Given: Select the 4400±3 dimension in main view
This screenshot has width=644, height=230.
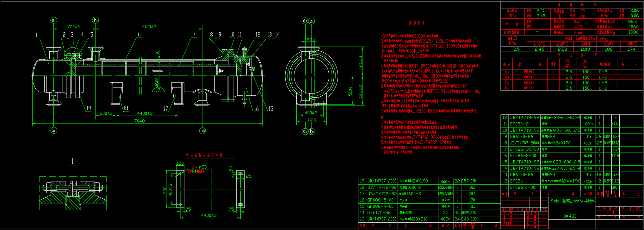Looking at the screenshot, I should [x=145, y=113].
